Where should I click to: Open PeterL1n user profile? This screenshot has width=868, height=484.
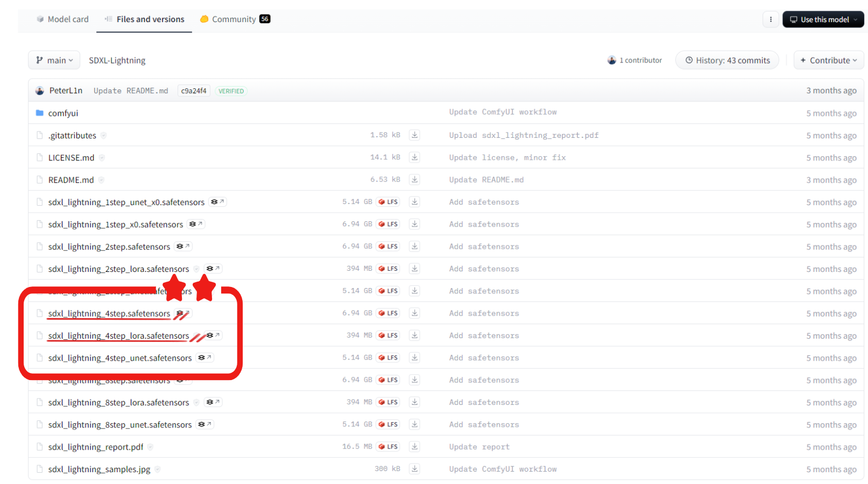tap(66, 90)
